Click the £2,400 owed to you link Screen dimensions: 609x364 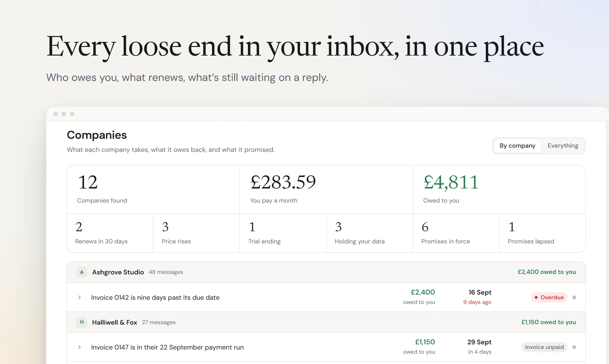(547, 272)
